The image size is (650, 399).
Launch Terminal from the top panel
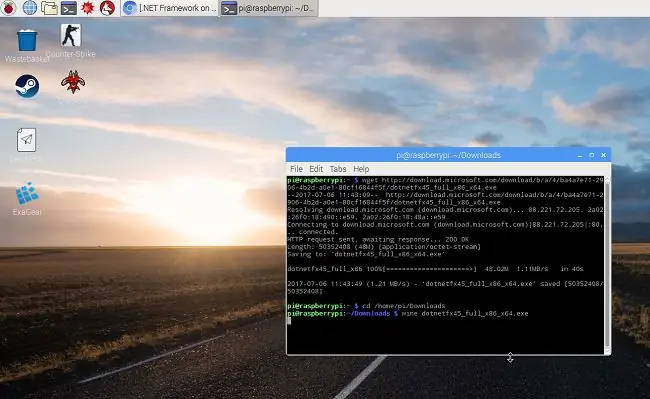coord(68,7)
